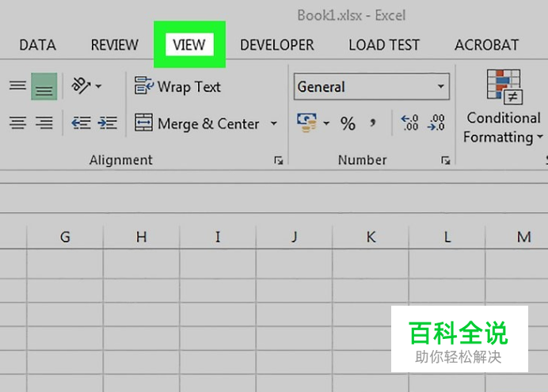Image resolution: width=548 pixels, height=392 pixels.
Task: Select the DEVELOPER tab
Action: (277, 45)
